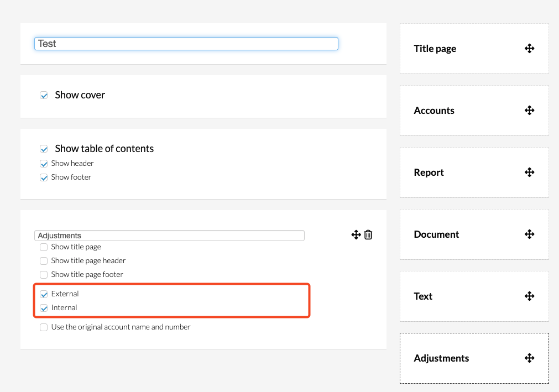The image size is (559, 392).
Task: Click move handle beside the trash icon
Action: (x=356, y=235)
